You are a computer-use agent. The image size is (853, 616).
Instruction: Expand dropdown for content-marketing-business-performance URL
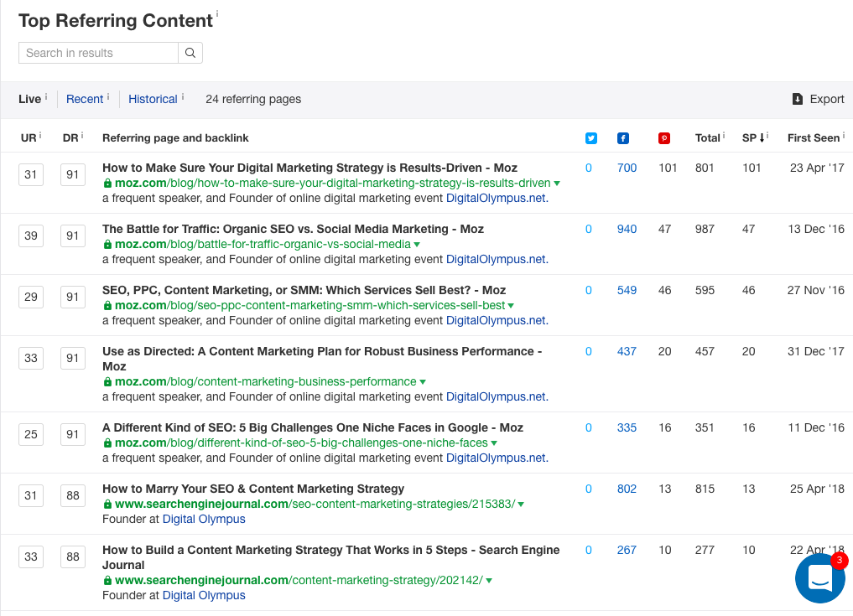(423, 383)
